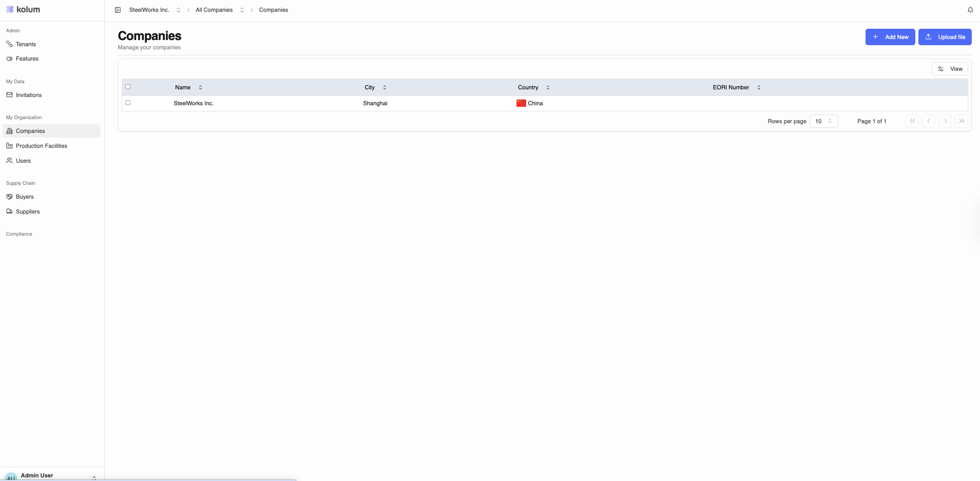
Task: Navigate to Suppliers in sidebar
Action: [28, 211]
